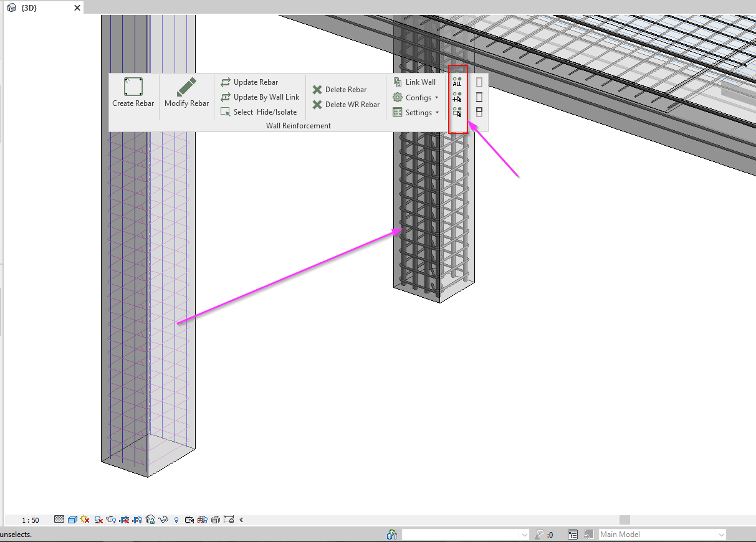The image size is (756, 542).
Task: Click the horizontal scrollbar thumb
Action: pos(624,520)
